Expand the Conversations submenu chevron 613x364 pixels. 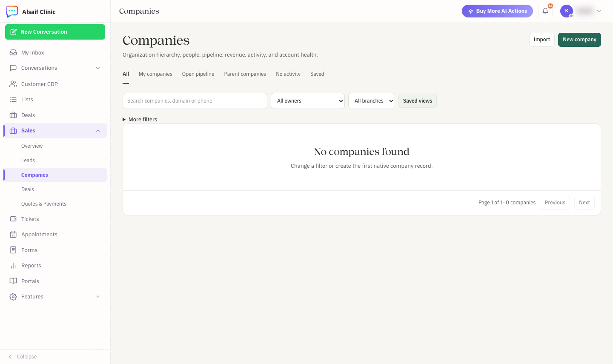pos(98,68)
